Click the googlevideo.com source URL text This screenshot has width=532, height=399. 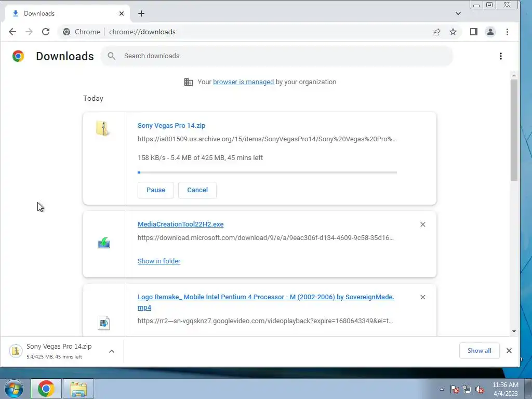coord(265,321)
